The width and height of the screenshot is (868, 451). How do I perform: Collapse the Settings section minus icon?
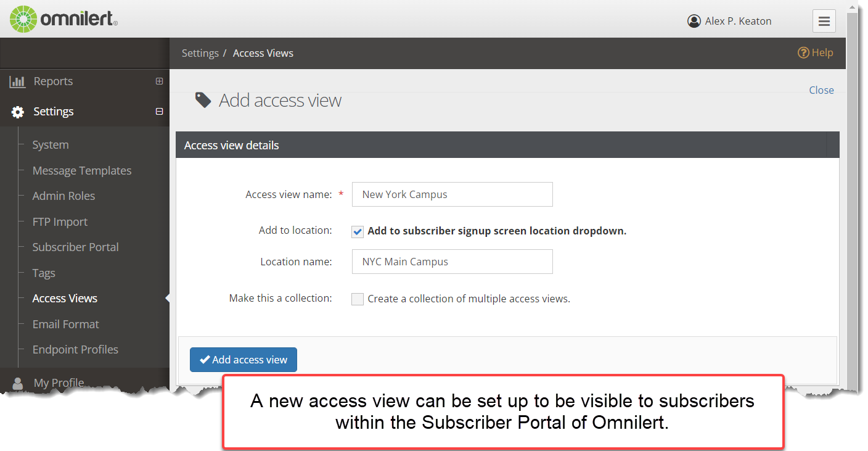[159, 112]
